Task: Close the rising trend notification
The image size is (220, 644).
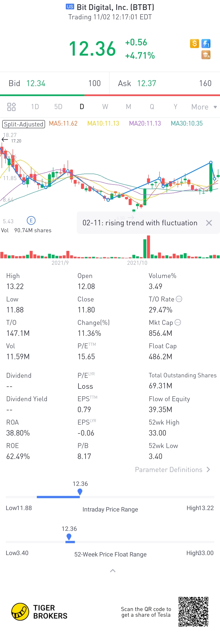Action: pos(209,223)
